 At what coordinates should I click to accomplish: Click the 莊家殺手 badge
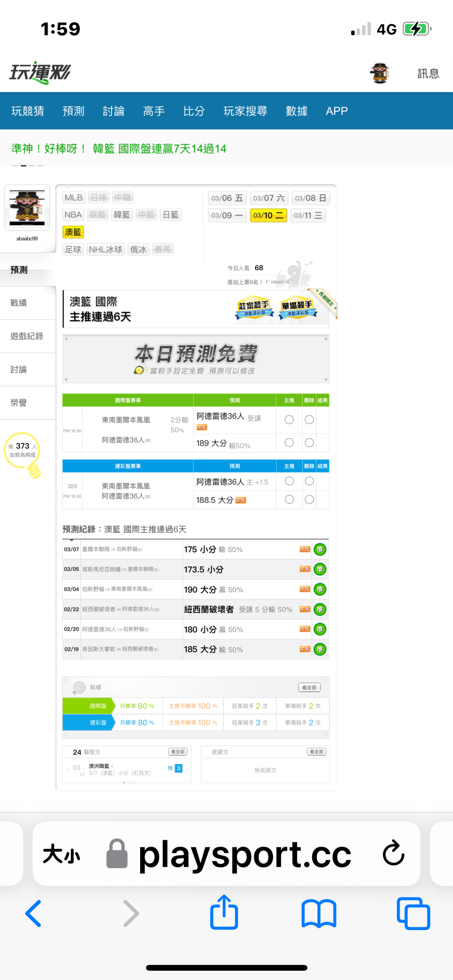coord(254,309)
